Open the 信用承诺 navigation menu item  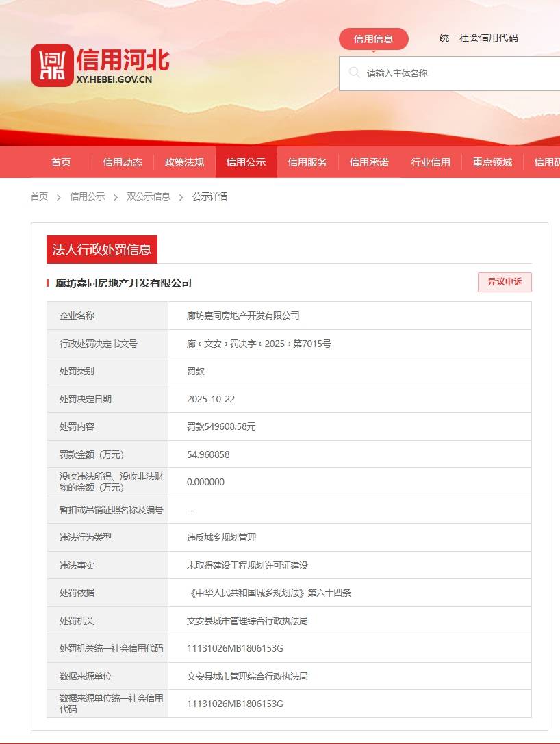coord(368,162)
